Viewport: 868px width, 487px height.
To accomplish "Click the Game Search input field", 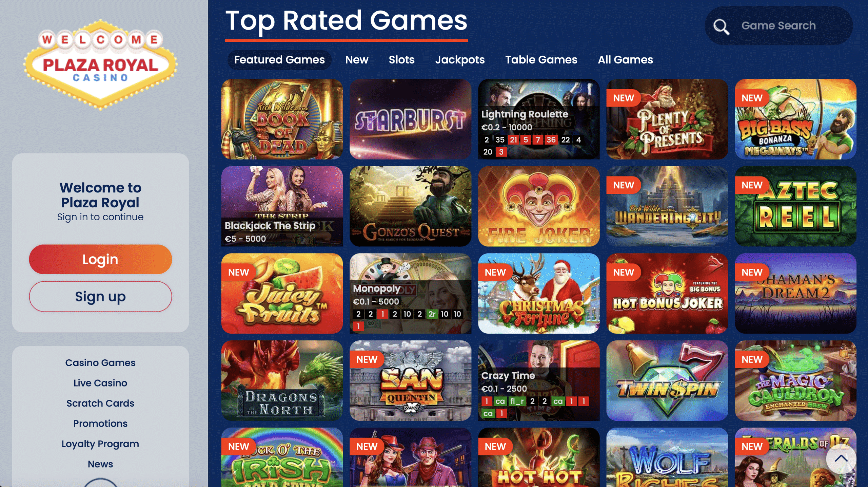I will pos(778,26).
